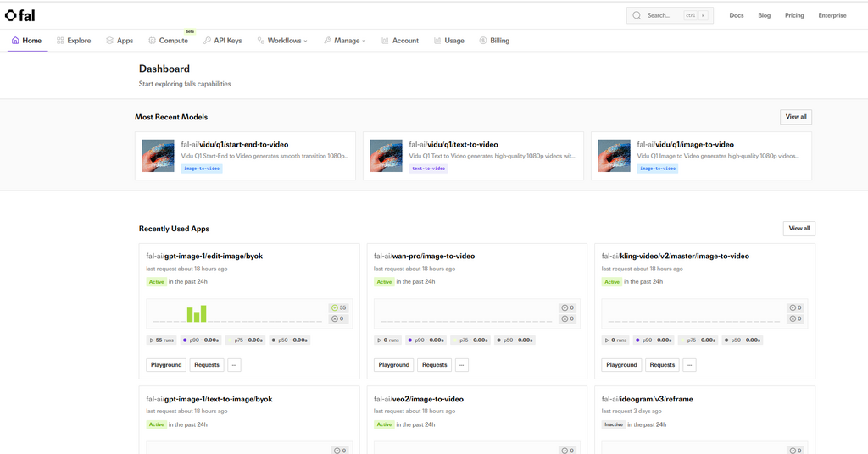The width and height of the screenshot is (868, 454).
Task: Click failed count icon on kling-video card
Action: (x=793, y=319)
